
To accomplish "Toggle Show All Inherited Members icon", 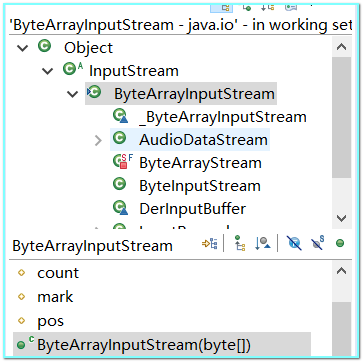I will pyautogui.click(x=240, y=243).
